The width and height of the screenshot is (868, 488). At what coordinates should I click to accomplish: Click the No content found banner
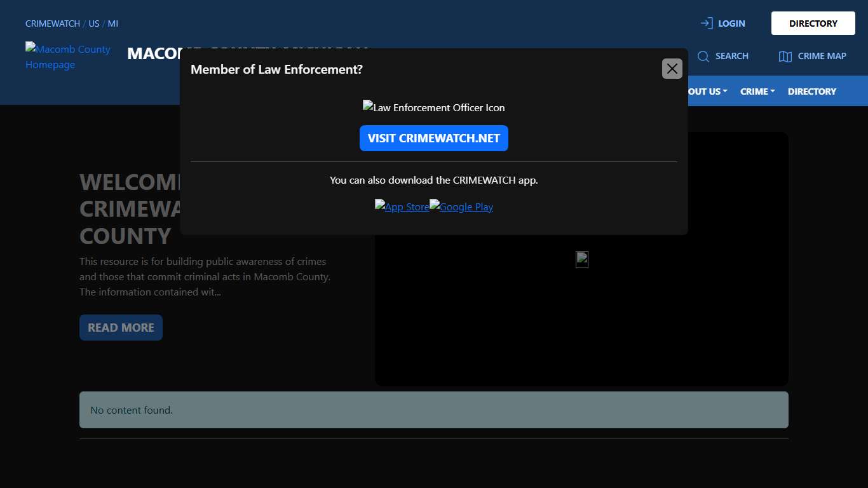point(433,410)
